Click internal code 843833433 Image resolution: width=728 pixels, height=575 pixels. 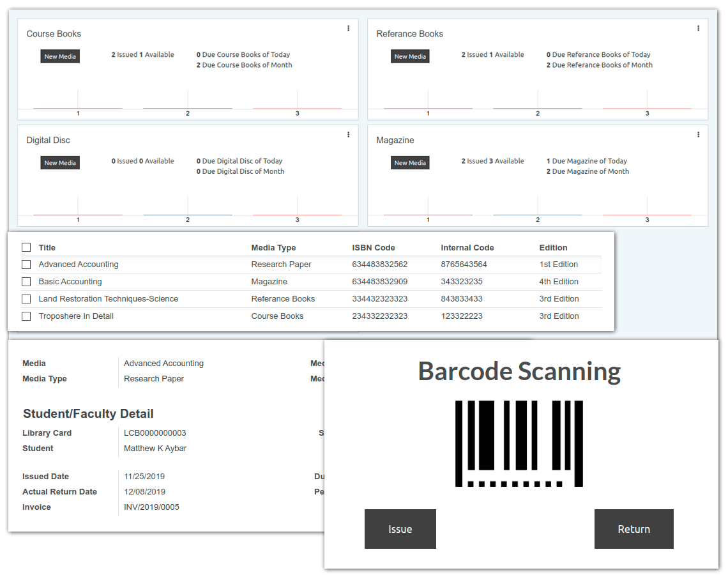pos(462,298)
